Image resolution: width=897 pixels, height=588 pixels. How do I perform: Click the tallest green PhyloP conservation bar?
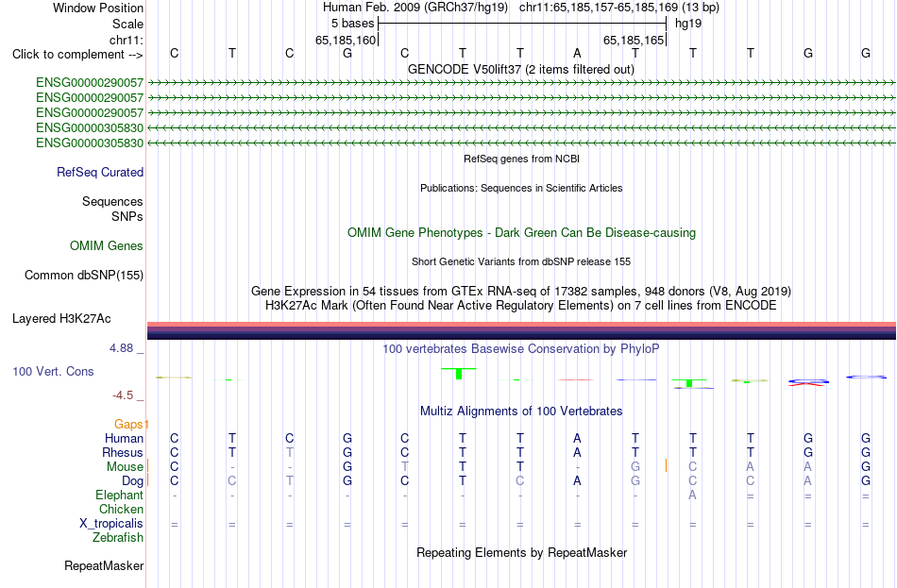point(459,374)
